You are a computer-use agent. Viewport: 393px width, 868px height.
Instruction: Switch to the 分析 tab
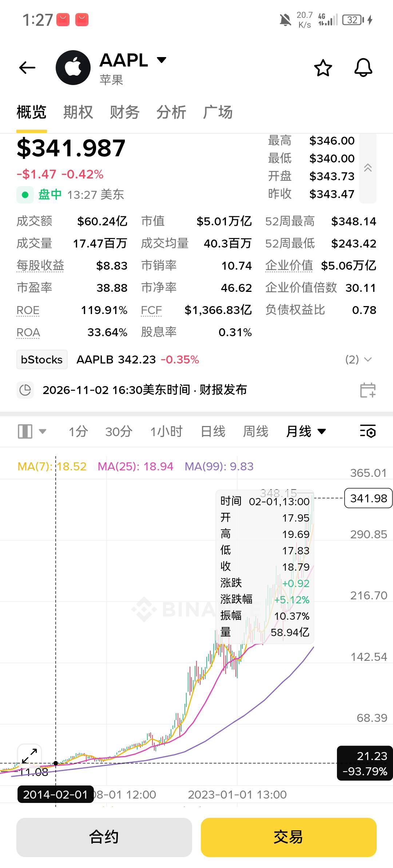(x=171, y=112)
